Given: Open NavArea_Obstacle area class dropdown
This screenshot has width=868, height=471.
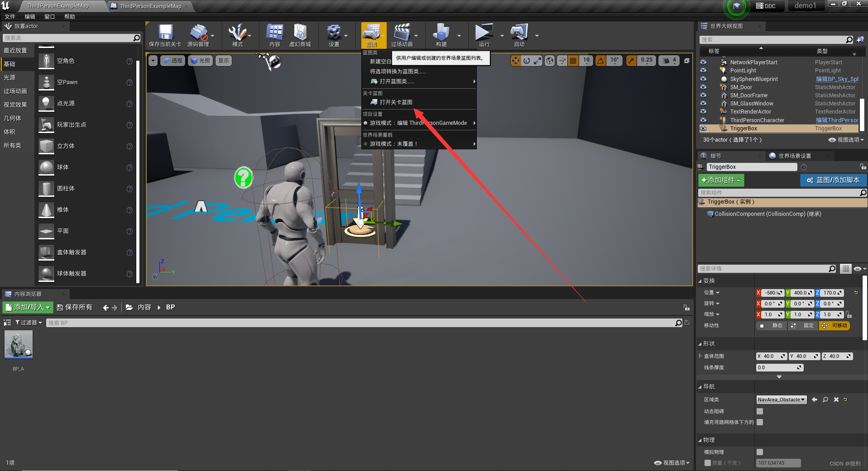Looking at the screenshot, I should click(x=781, y=400).
